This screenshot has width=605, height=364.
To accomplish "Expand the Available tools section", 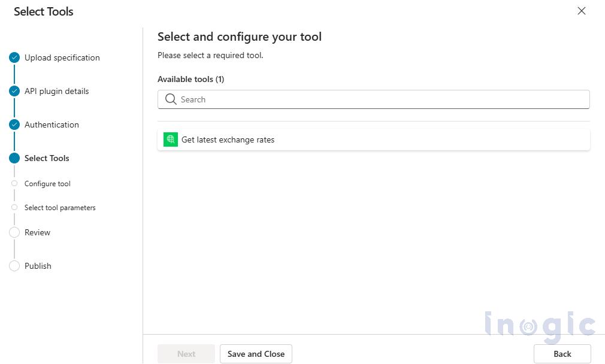I will (190, 79).
